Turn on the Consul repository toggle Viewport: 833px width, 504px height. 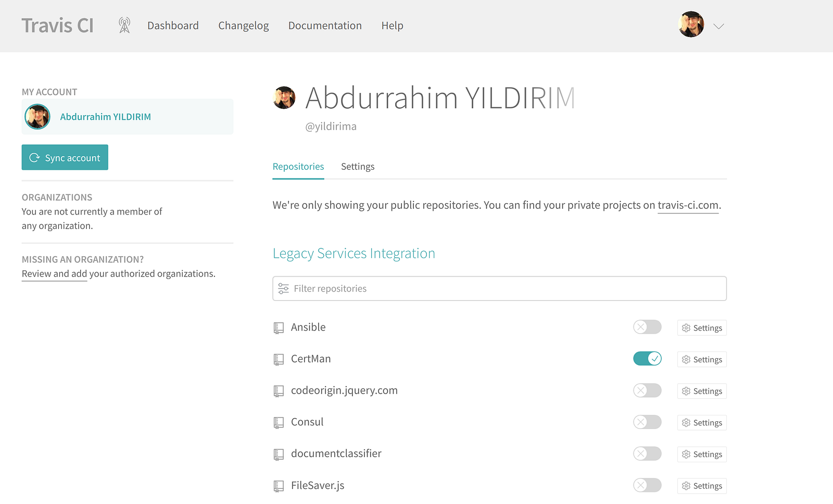[647, 422]
